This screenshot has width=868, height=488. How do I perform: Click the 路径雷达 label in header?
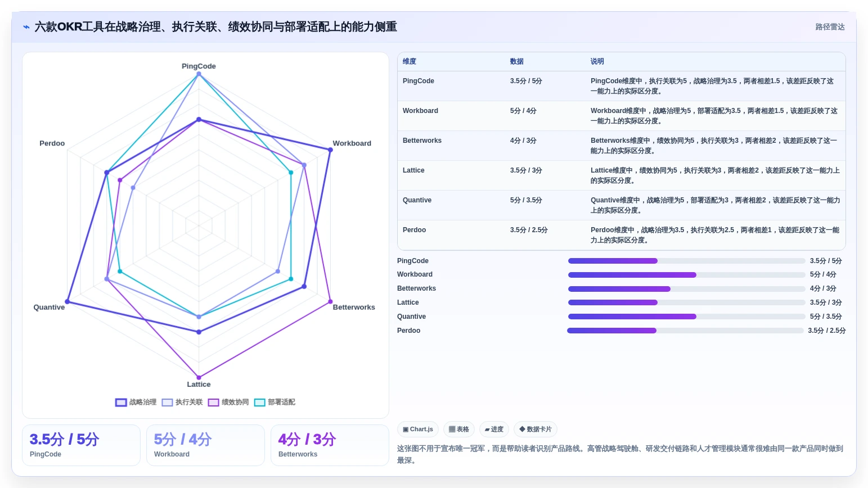point(830,27)
